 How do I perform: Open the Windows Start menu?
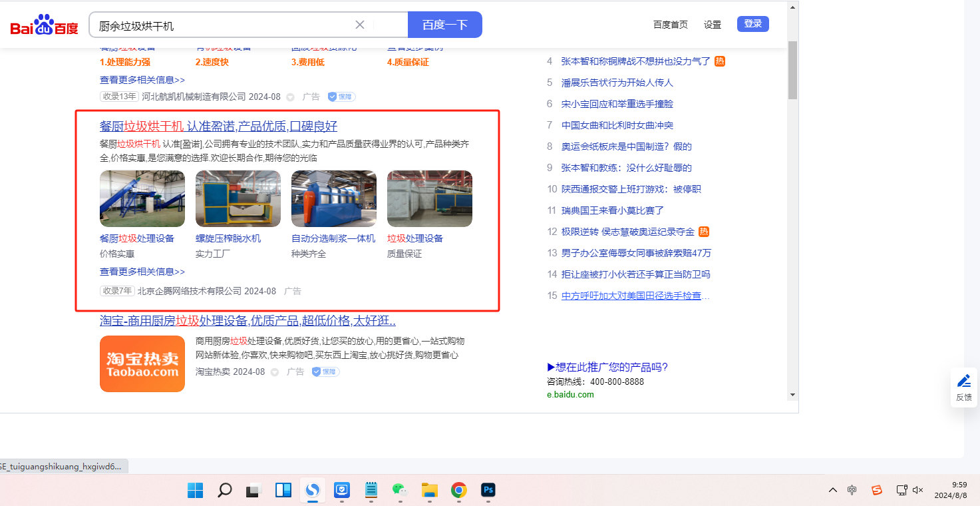point(196,491)
